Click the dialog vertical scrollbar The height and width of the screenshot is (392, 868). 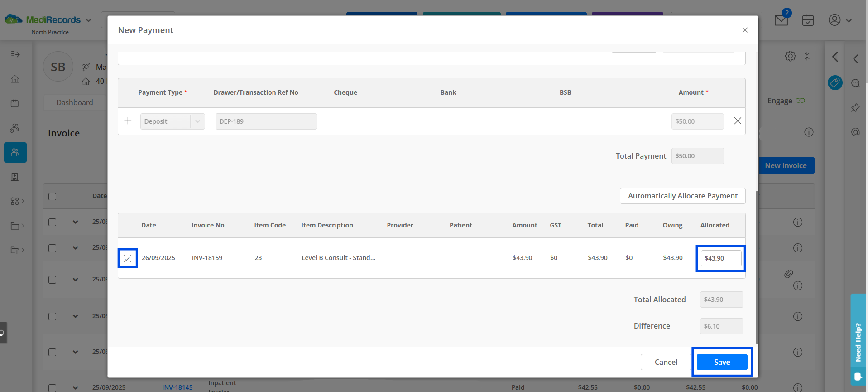[x=757, y=267]
